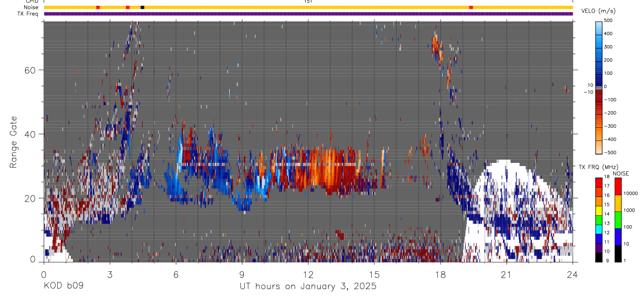Click the yellow 14–15 MHz TX FRQ swatch

[598, 210]
